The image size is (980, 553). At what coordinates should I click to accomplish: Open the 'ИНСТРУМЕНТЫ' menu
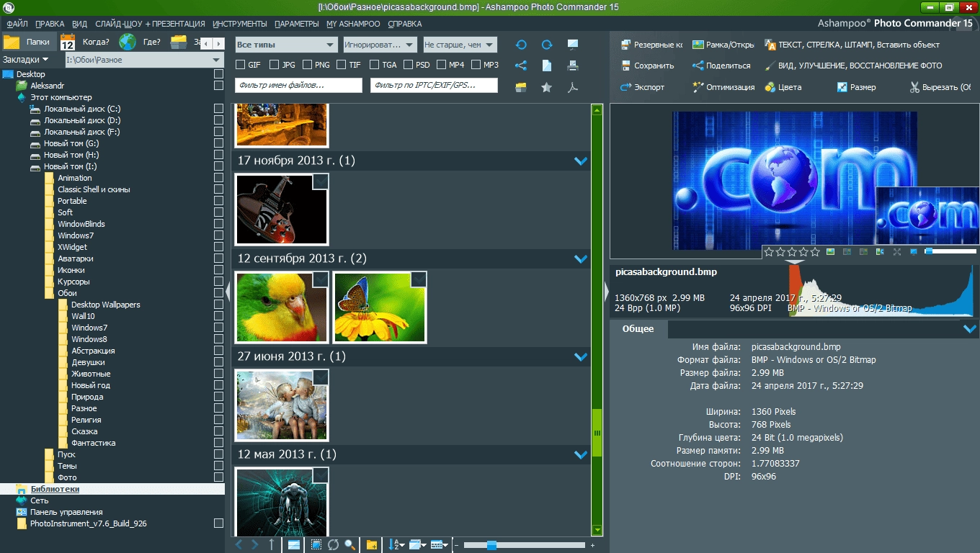coord(240,24)
